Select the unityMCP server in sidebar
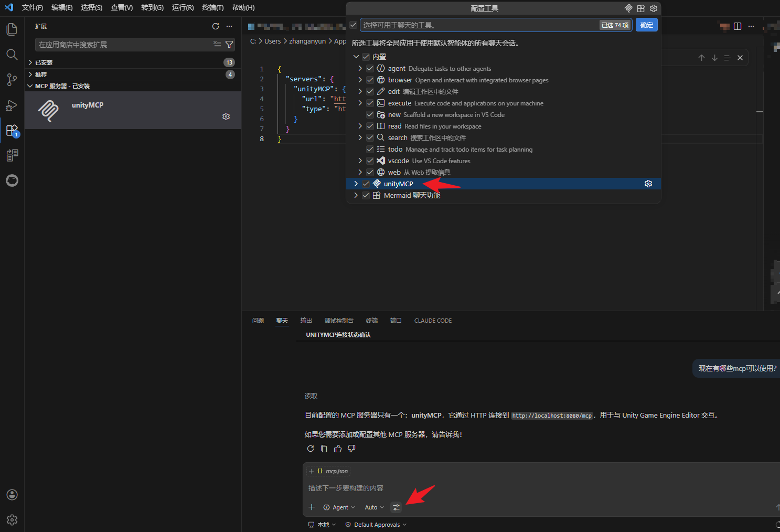Image resolution: width=780 pixels, height=532 pixels. point(133,110)
